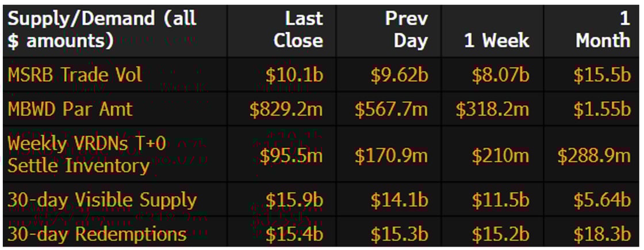Open the 30-day Redemptions row

click(x=97, y=234)
